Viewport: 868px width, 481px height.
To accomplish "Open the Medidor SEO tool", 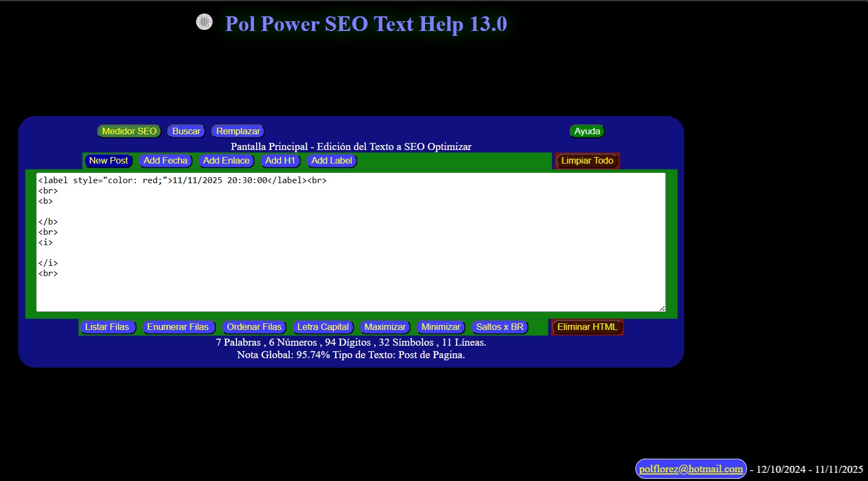I will 129,131.
